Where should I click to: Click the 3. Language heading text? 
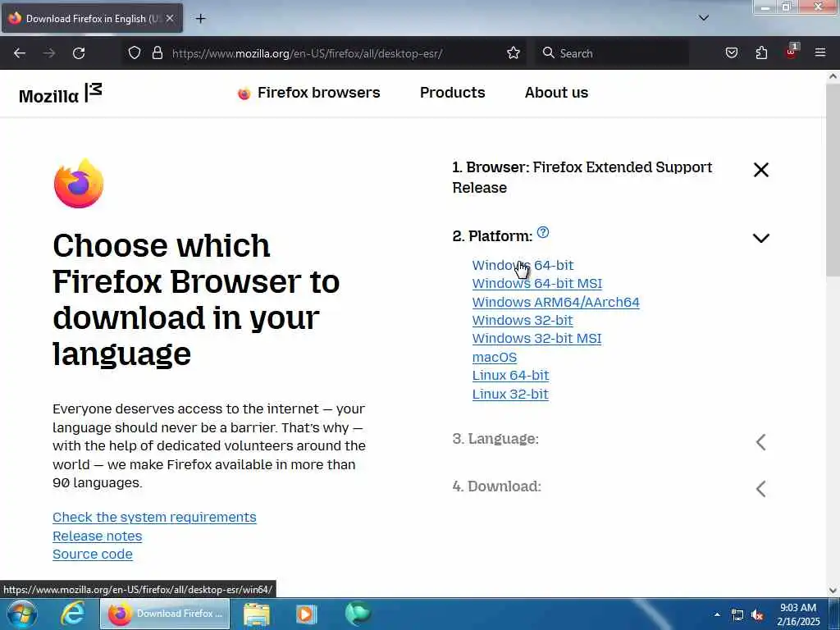(x=495, y=439)
